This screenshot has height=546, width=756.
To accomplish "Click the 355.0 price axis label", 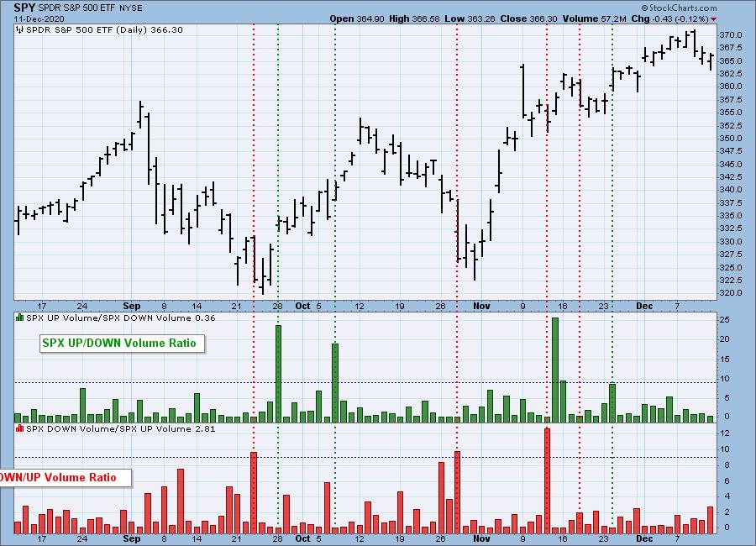I will tap(731, 113).
